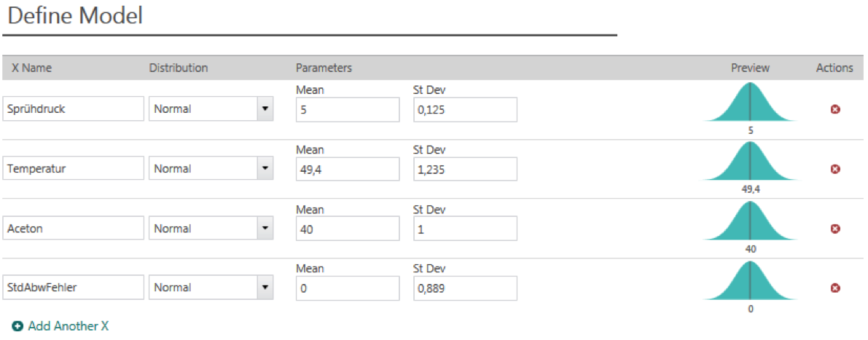Open the Sprühdruck distribution dropdown
This screenshot has height=340, width=868.
tap(265, 109)
